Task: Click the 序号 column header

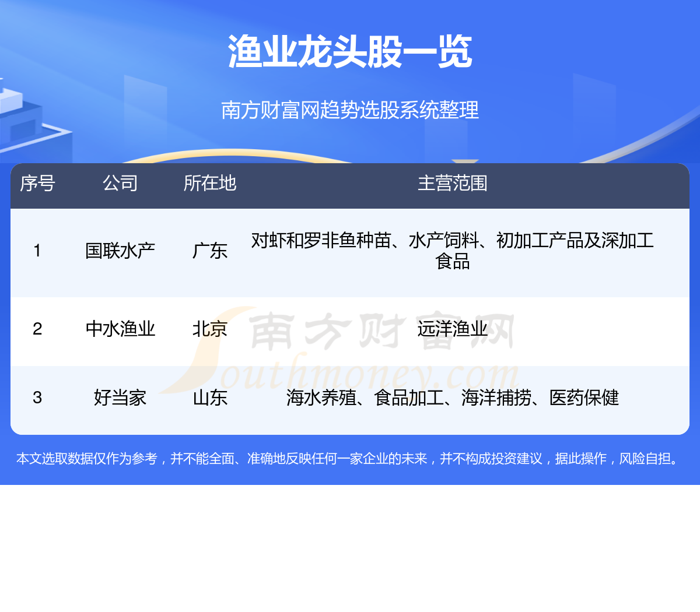Action: 37,183
